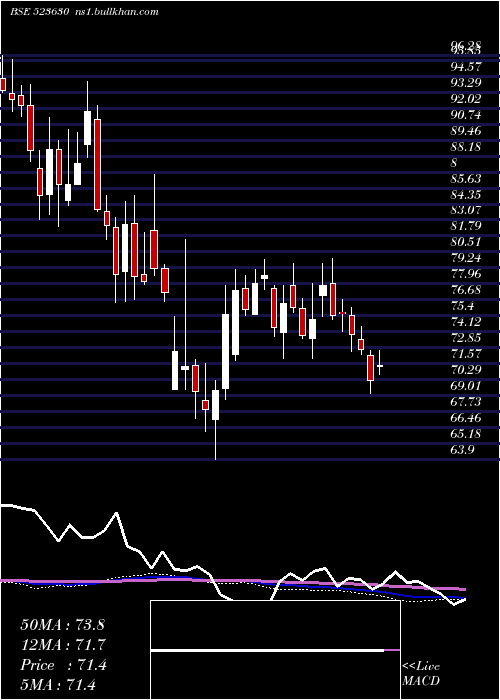Click the 77.96 price axis label
This screenshot has width=500, height=700.
(466, 274)
